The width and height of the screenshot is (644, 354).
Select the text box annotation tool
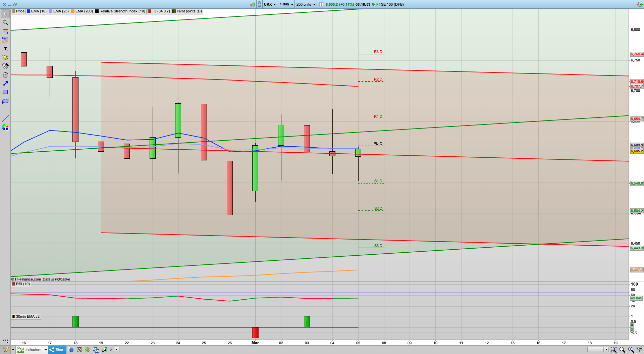click(x=5, y=48)
